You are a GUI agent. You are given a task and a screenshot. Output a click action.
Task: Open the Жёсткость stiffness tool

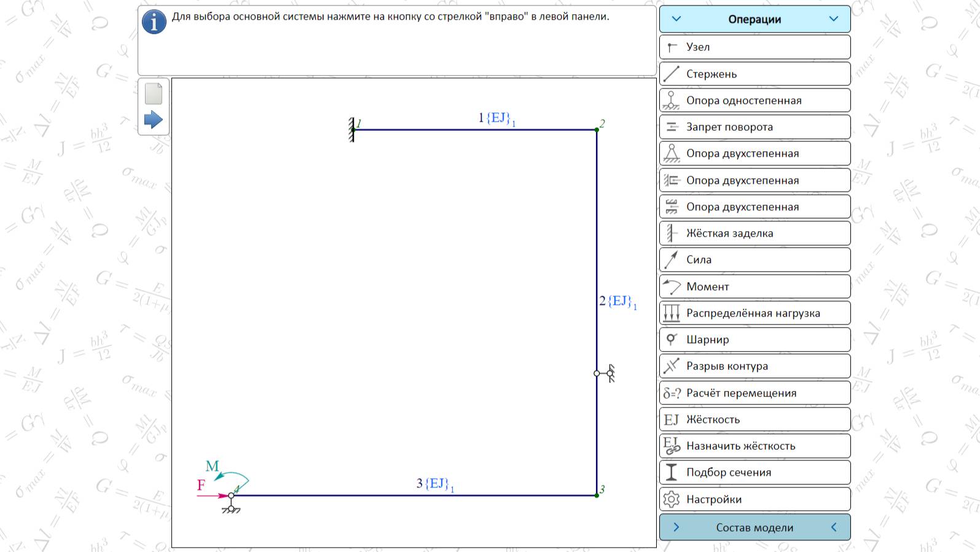pyautogui.click(x=755, y=419)
